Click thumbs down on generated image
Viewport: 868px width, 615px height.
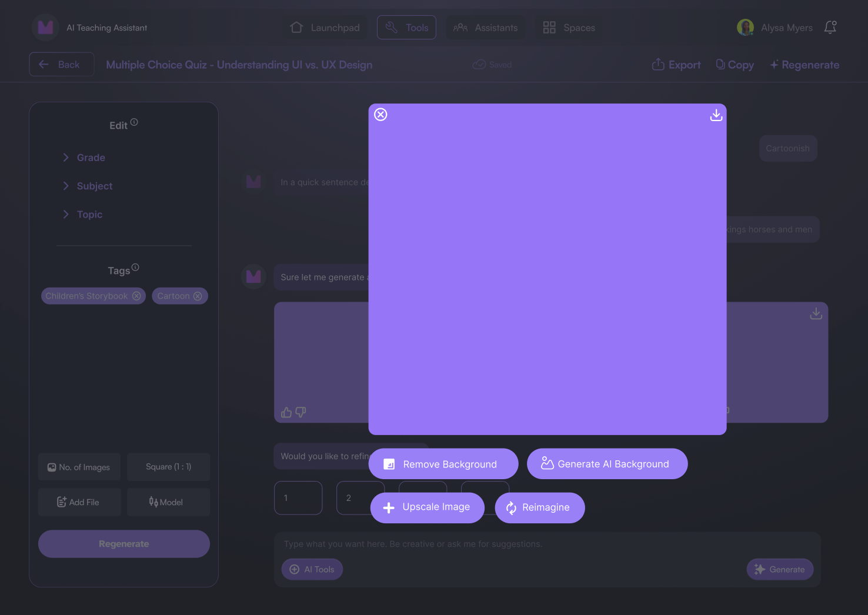pos(301,413)
